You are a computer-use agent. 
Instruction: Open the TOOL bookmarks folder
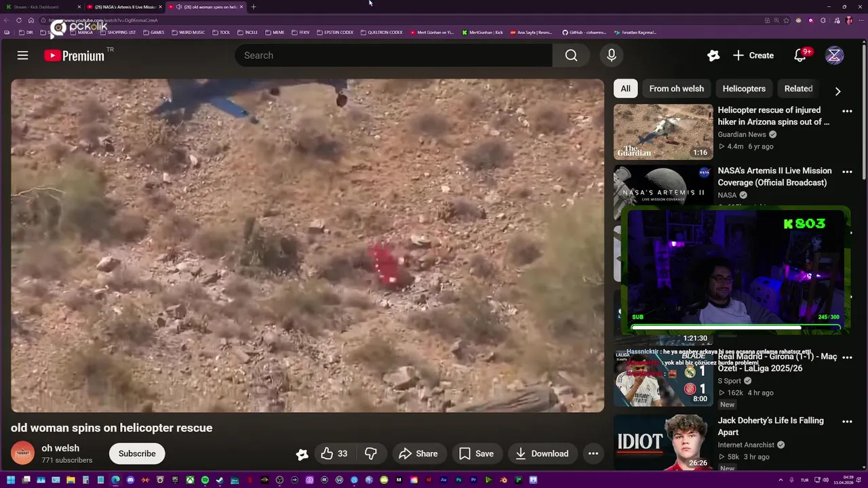pyautogui.click(x=221, y=32)
